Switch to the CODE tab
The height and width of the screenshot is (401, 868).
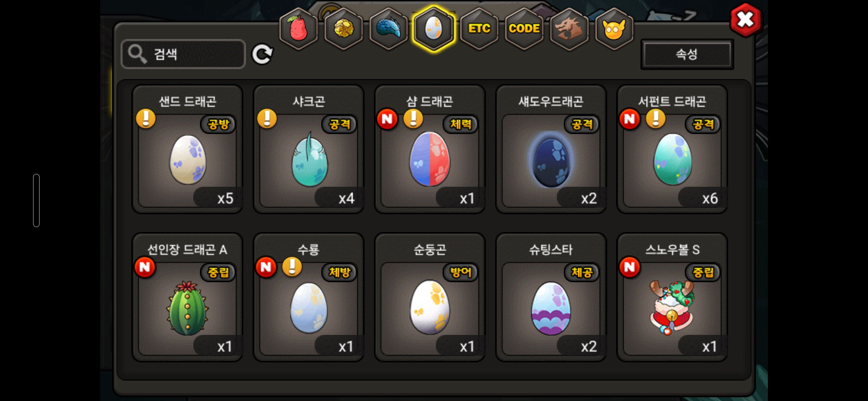pyautogui.click(x=524, y=29)
